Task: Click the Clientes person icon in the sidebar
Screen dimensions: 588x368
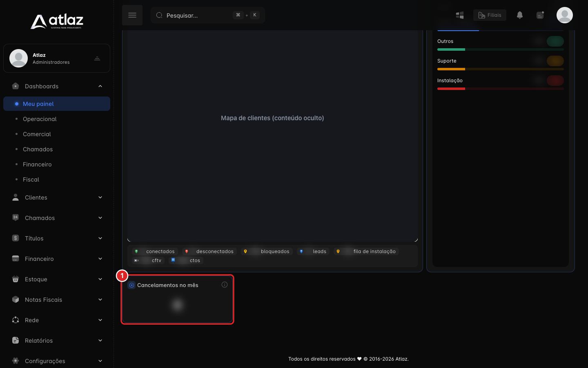Action: (16, 197)
